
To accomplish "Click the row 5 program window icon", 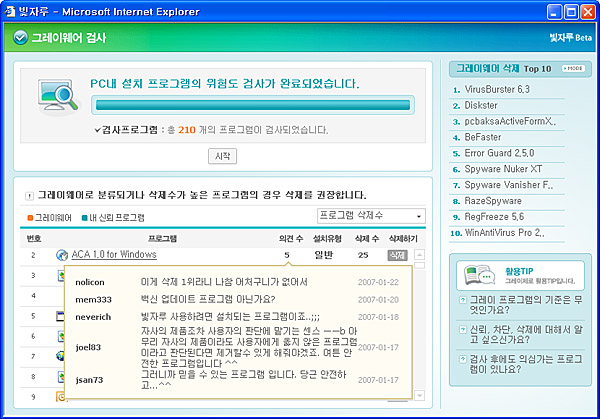I will click(x=60, y=316).
